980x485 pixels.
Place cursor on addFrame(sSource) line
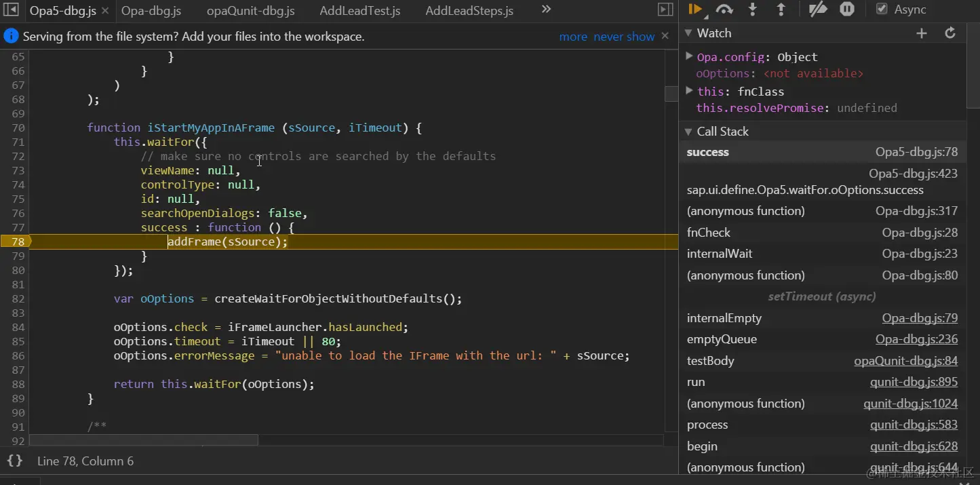(228, 242)
